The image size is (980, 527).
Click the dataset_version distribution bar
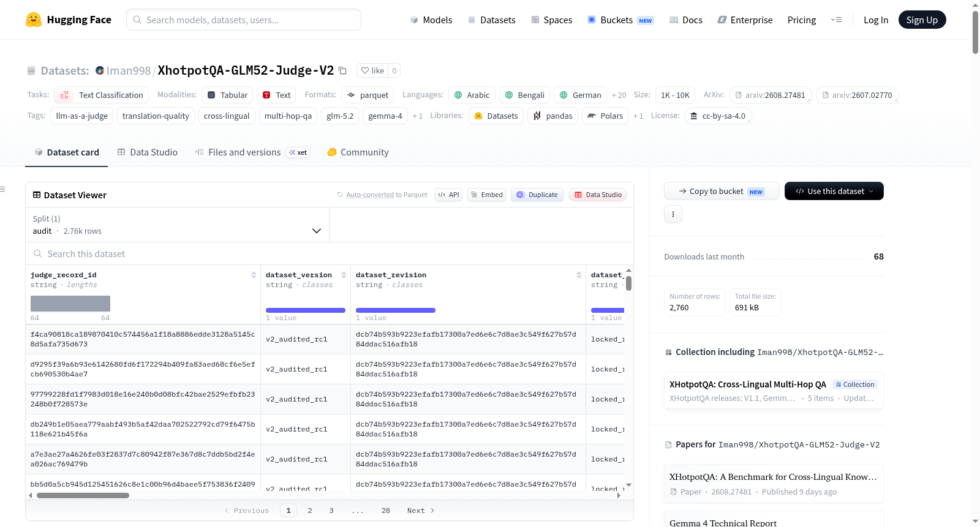click(x=306, y=310)
